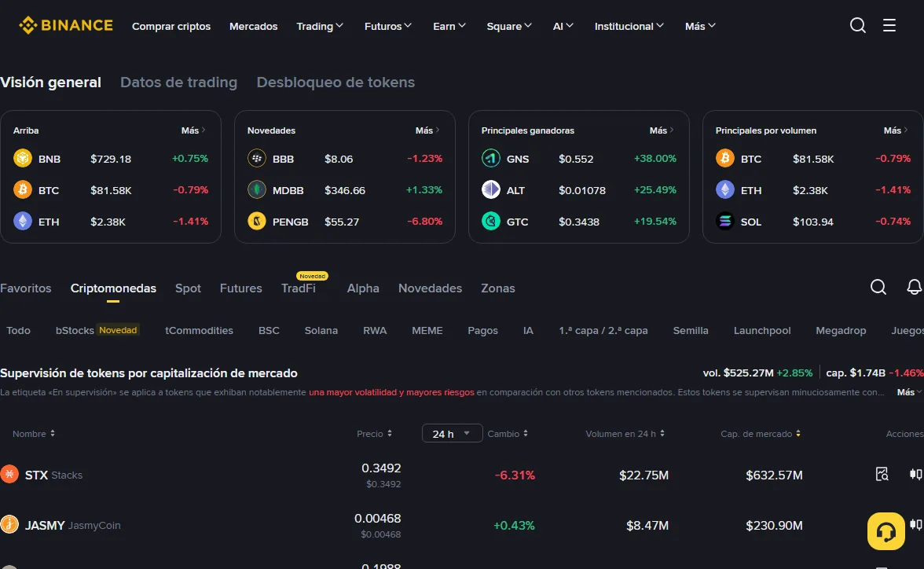Open the details icon in the STX row

point(882,474)
